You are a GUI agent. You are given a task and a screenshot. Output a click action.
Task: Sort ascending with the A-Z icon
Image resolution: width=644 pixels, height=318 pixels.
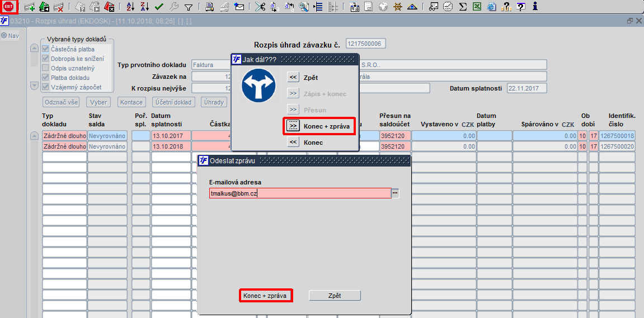pyautogui.click(x=130, y=7)
